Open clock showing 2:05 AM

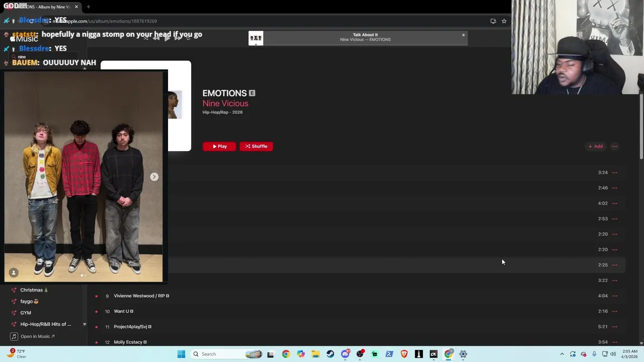tap(630, 354)
